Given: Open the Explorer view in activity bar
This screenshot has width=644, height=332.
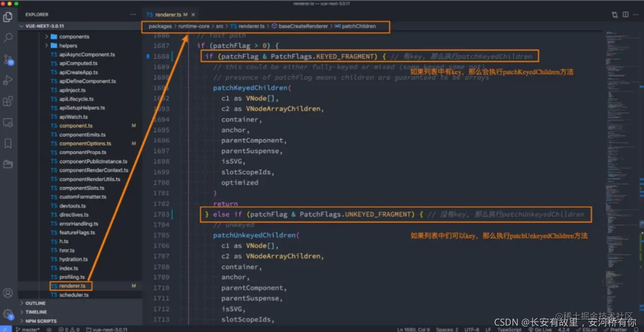Looking at the screenshot, I should 8,17.
